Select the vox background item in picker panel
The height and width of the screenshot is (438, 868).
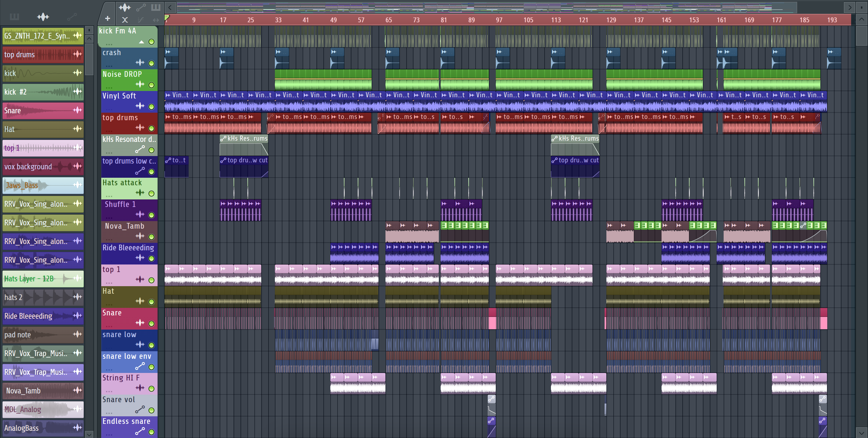(43, 166)
